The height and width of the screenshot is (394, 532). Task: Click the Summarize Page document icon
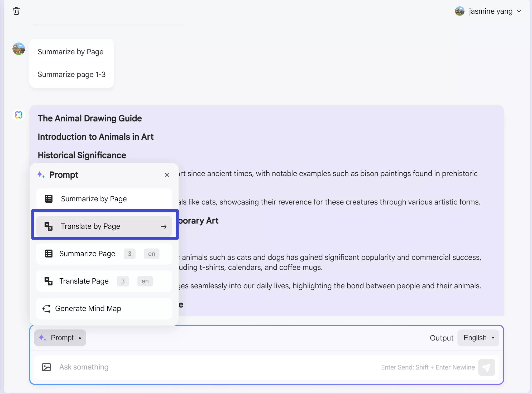(x=49, y=253)
